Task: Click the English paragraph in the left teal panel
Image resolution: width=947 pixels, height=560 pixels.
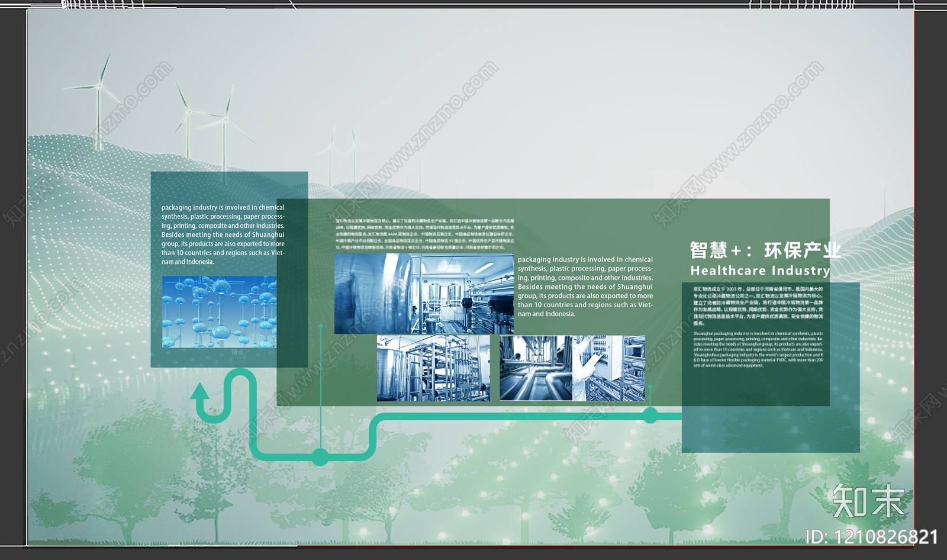Action: tap(223, 234)
